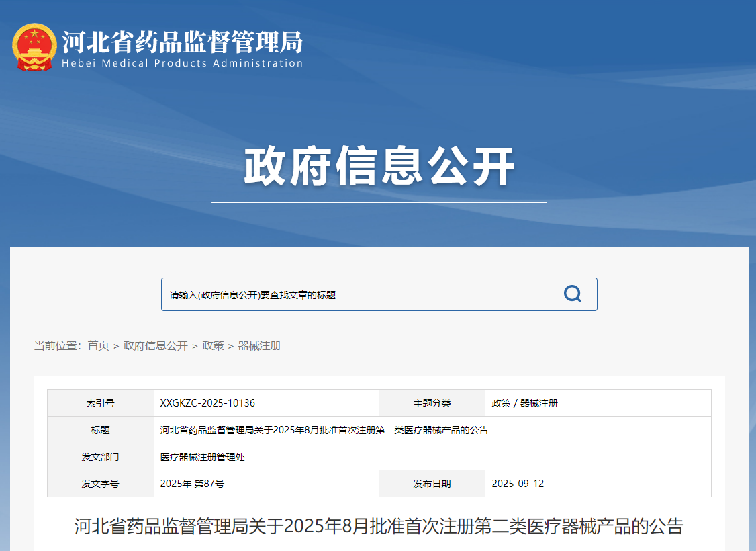
Task: Select the 器械注册 breadcrumb link
Action: (x=259, y=346)
